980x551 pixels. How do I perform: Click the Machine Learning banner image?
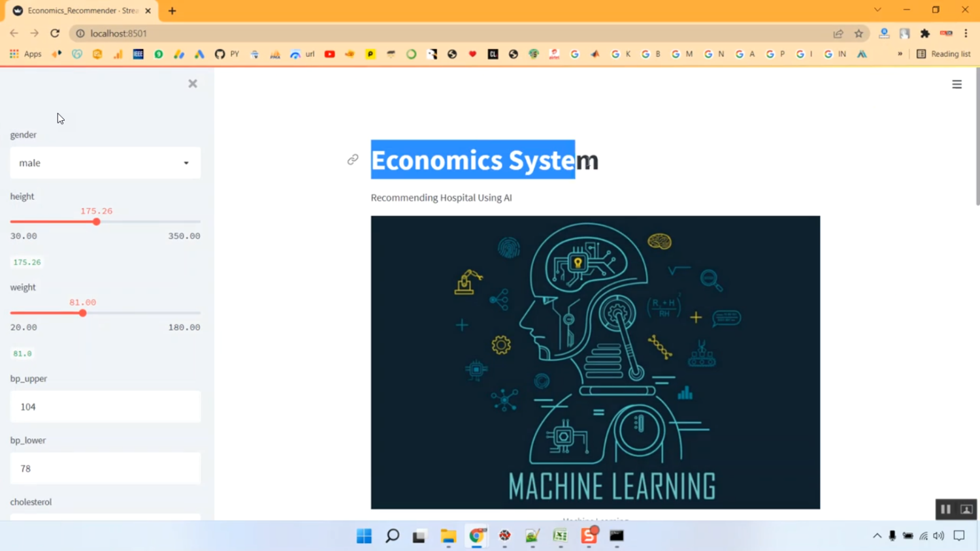coord(595,362)
